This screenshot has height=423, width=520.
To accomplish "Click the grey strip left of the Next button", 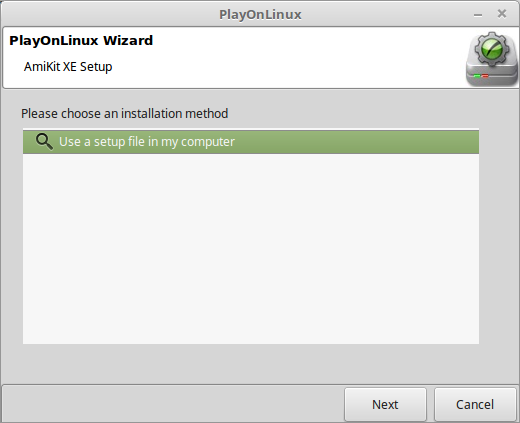I will click(x=173, y=404).
